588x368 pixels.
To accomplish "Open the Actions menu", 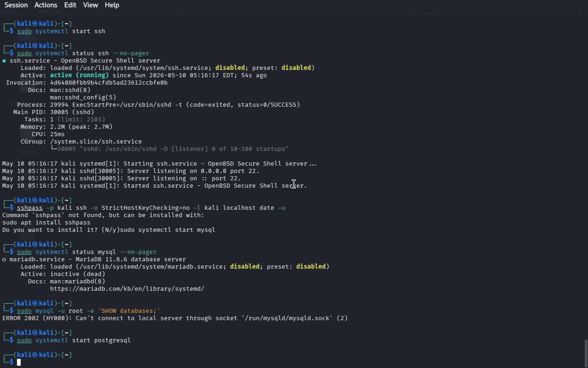I will pyautogui.click(x=46, y=5).
